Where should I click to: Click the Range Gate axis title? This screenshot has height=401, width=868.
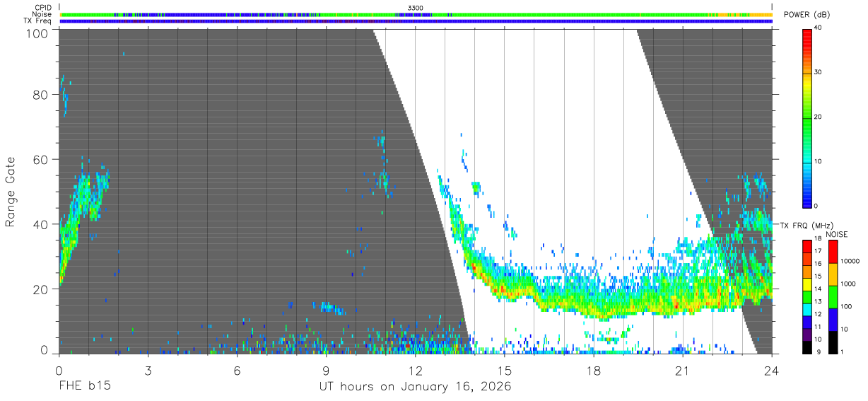pos(11,192)
